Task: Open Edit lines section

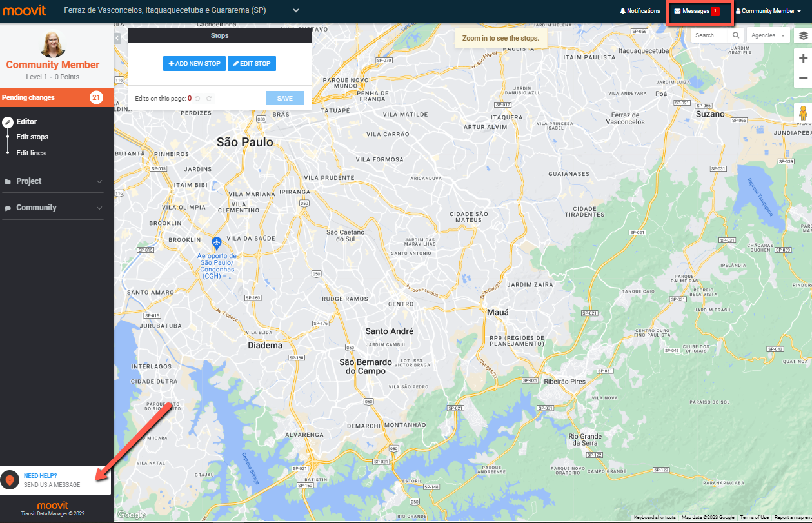Action: [31, 153]
